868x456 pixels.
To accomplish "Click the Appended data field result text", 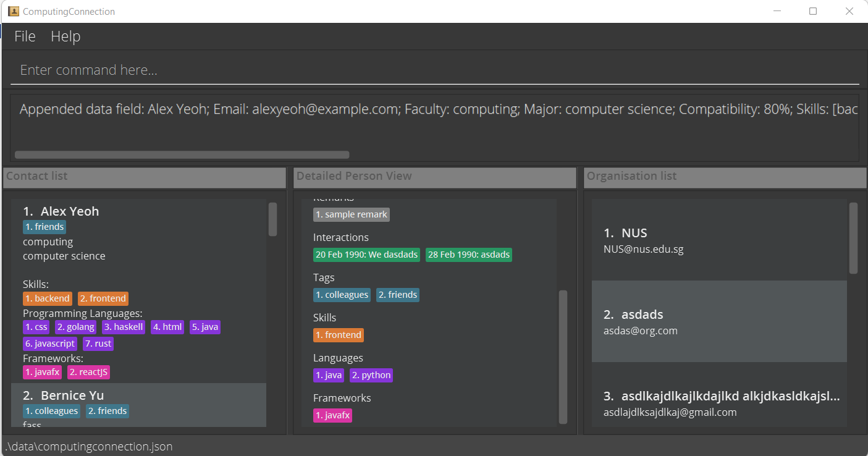I will pos(439,109).
